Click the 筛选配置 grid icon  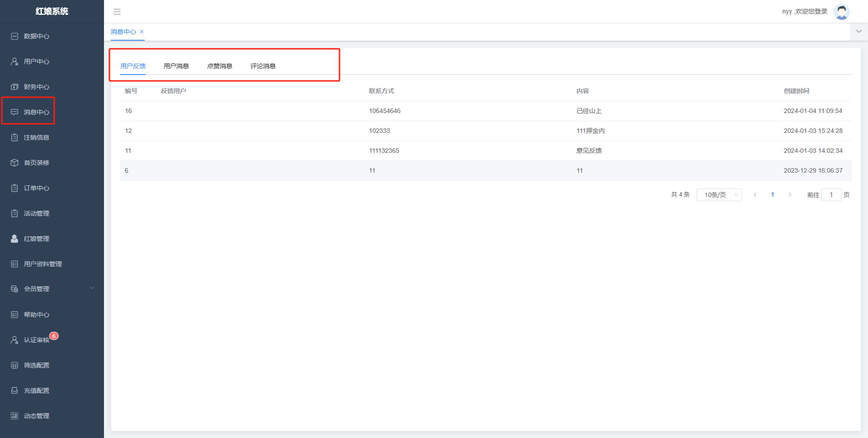[14, 365]
